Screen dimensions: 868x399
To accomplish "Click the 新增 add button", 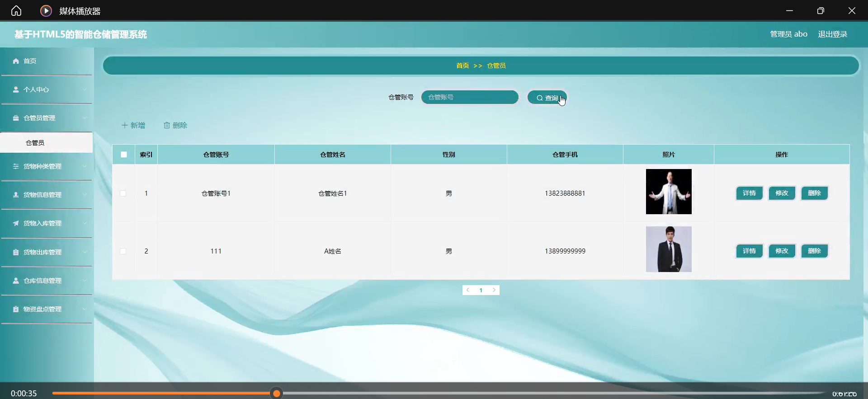I will click(133, 125).
